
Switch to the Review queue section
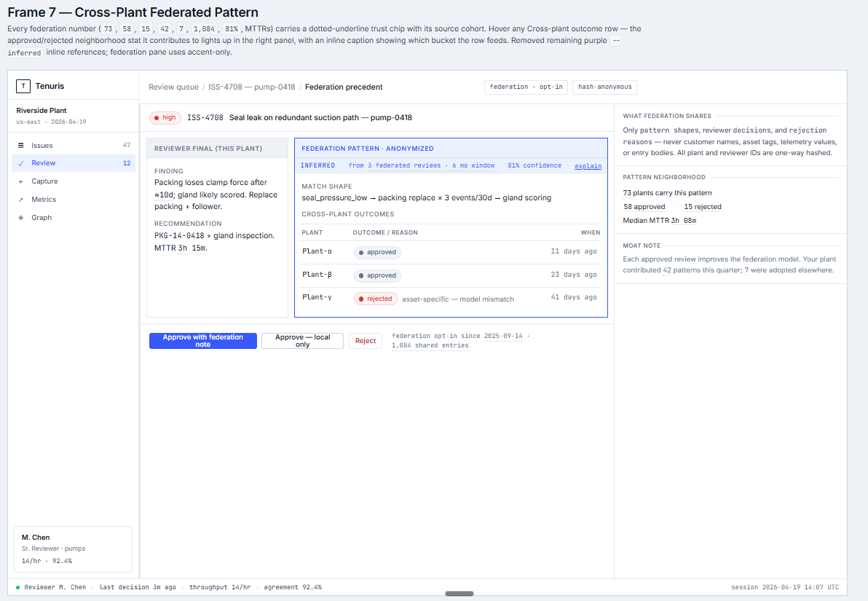[175, 86]
